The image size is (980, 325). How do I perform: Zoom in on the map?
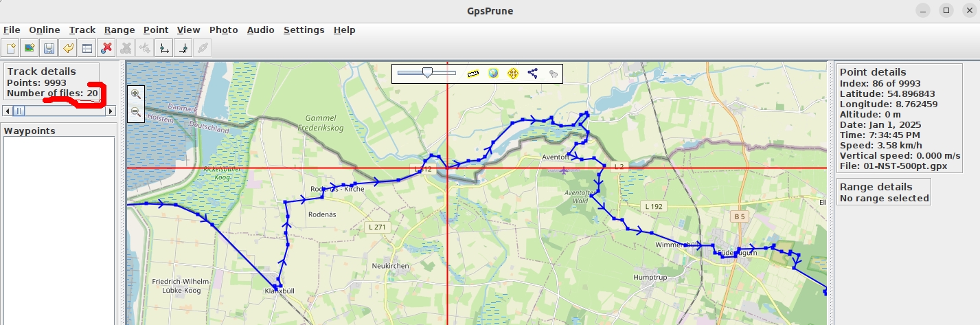click(136, 94)
